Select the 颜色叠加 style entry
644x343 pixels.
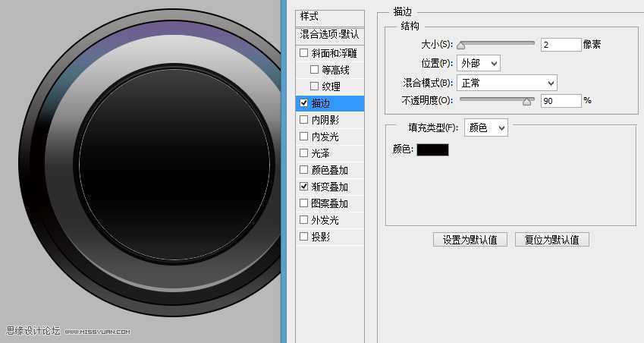click(329, 170)
